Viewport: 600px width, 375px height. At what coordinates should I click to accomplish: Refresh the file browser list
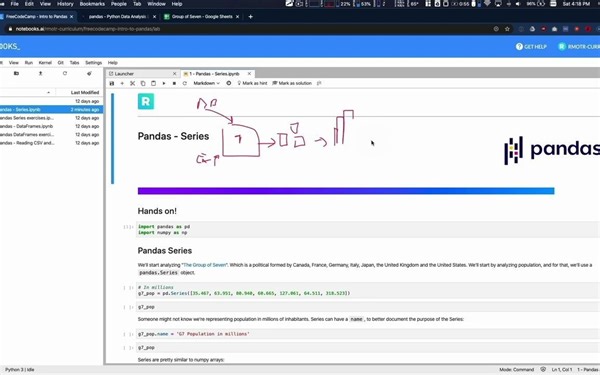[65, 73]
